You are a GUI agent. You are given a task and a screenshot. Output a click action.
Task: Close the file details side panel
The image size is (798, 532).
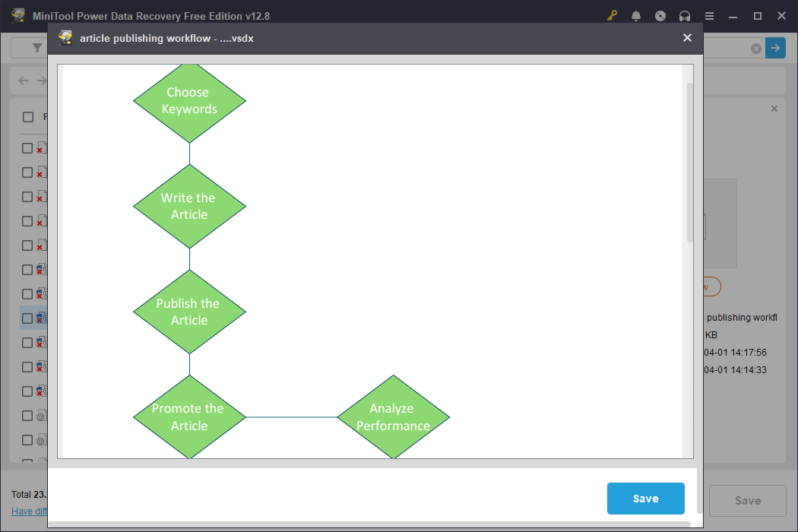(774, 109)
